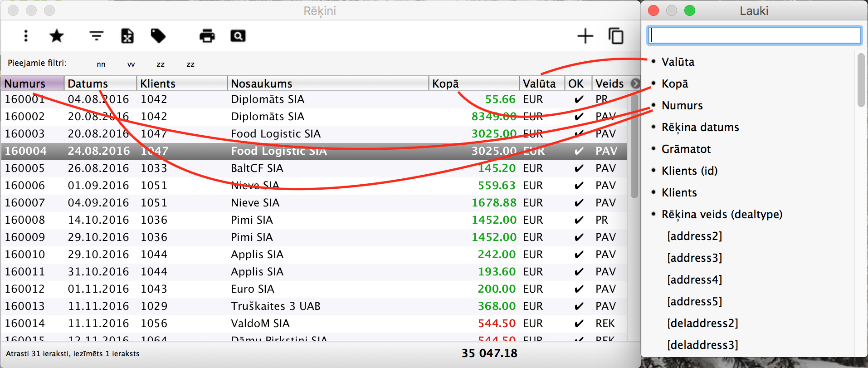Image resolution: width=868 pixels, height=368 pixels.
Task: Toggle OK checkmark for invoice 160014
Action: pos(579,324)
